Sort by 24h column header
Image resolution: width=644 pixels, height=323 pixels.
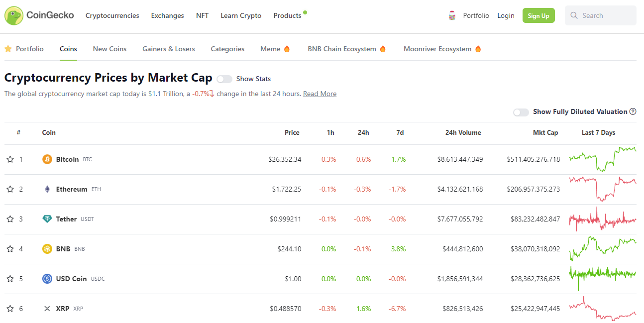[x=363, y=132]
